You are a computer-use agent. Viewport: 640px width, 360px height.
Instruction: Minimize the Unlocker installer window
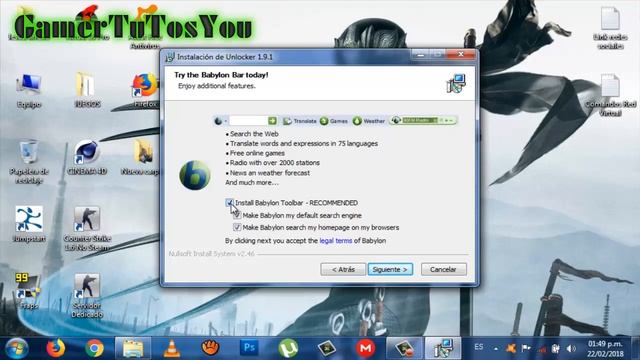420,54
